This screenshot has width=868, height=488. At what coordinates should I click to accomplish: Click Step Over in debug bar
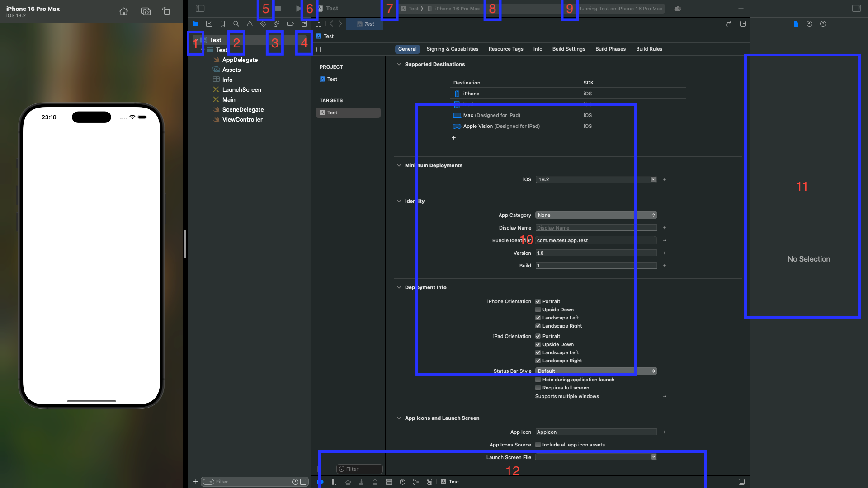click(348, 482)
